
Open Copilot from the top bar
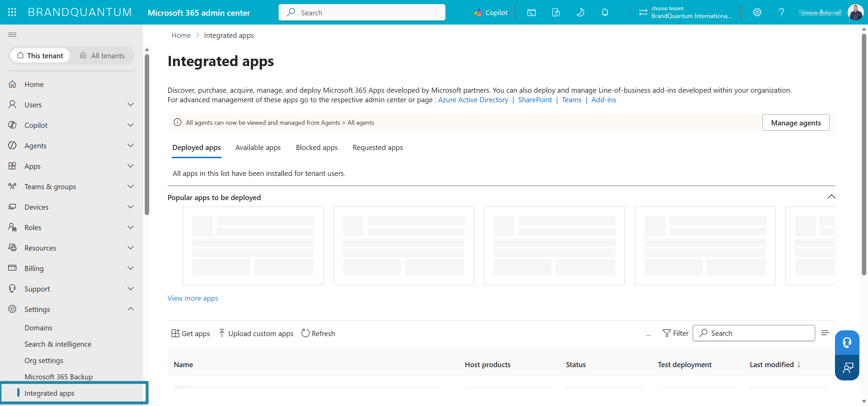pyautogui.click(x=490, y=13)
